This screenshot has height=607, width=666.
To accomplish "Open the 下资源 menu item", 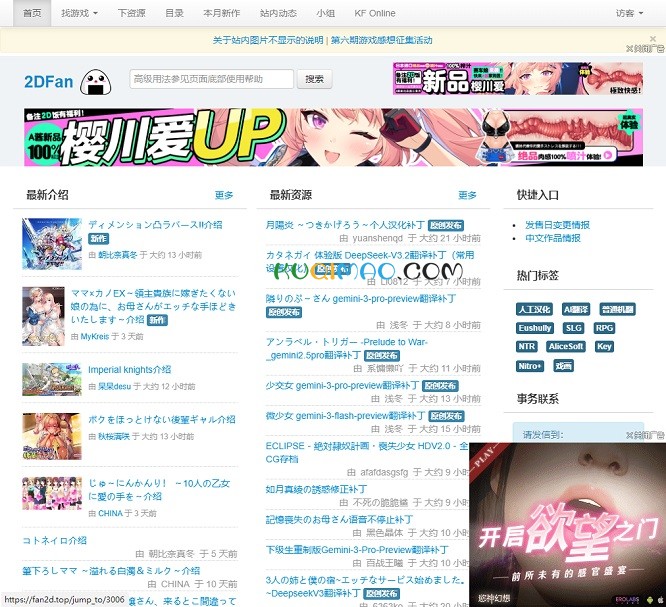I will coord(131,13).
